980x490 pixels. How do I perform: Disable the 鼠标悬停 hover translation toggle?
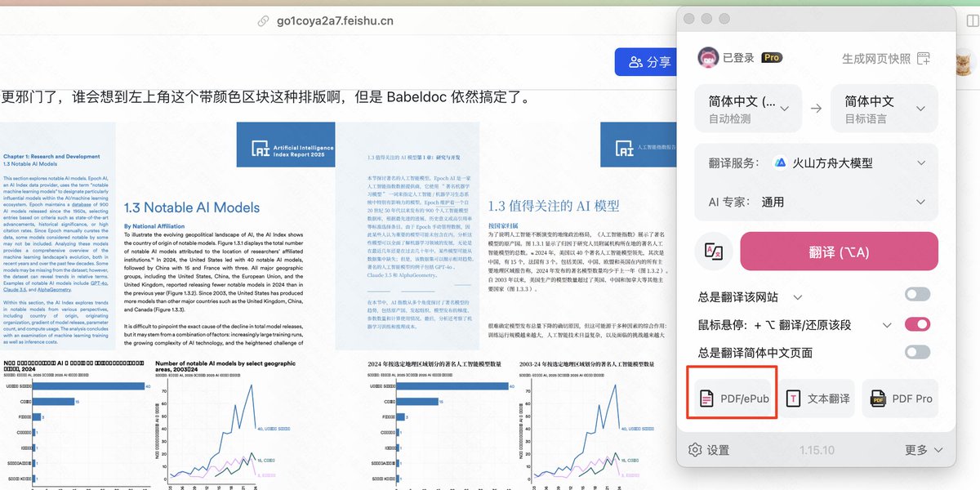(x=917, y=325)
